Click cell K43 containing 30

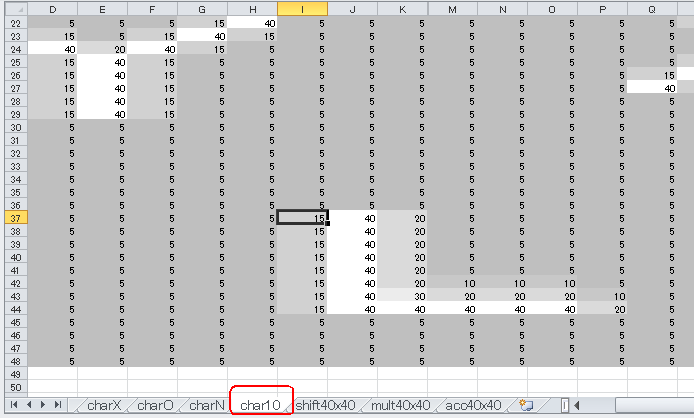(402, 296)
